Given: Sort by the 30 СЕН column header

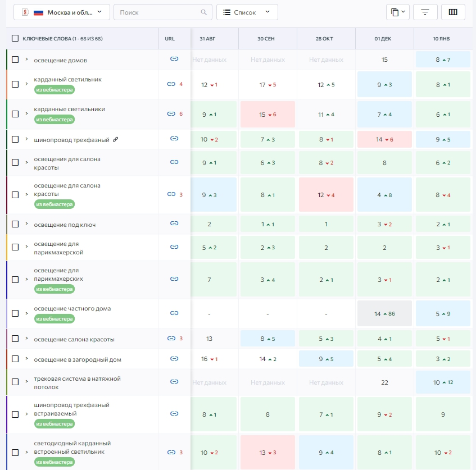Looking at the screenshot, I should coord(266,39).
